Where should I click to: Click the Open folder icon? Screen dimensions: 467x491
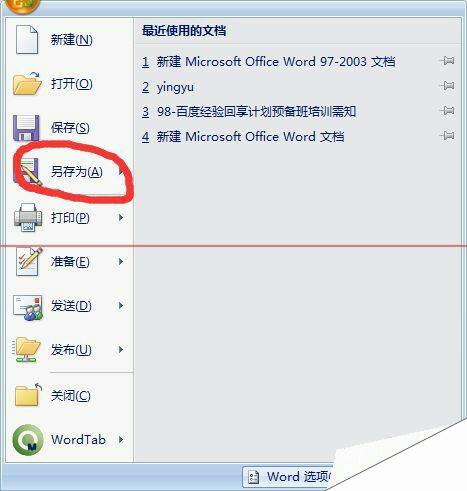[27, 83]
